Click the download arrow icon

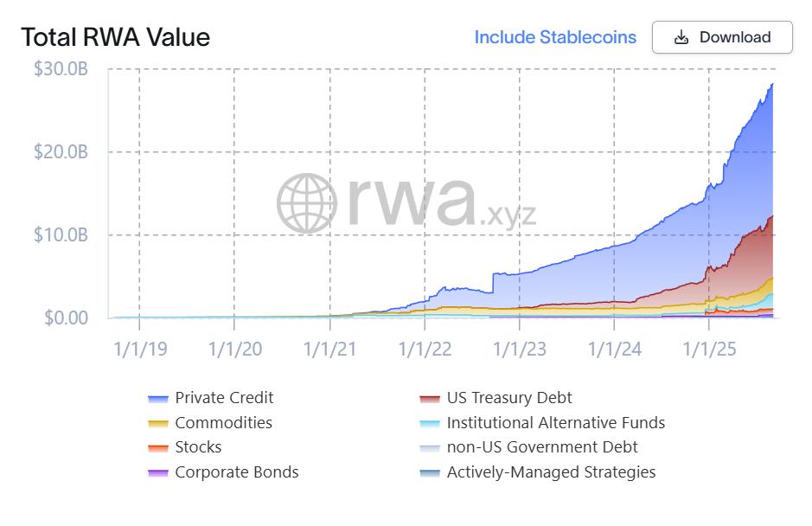[681, 37]
